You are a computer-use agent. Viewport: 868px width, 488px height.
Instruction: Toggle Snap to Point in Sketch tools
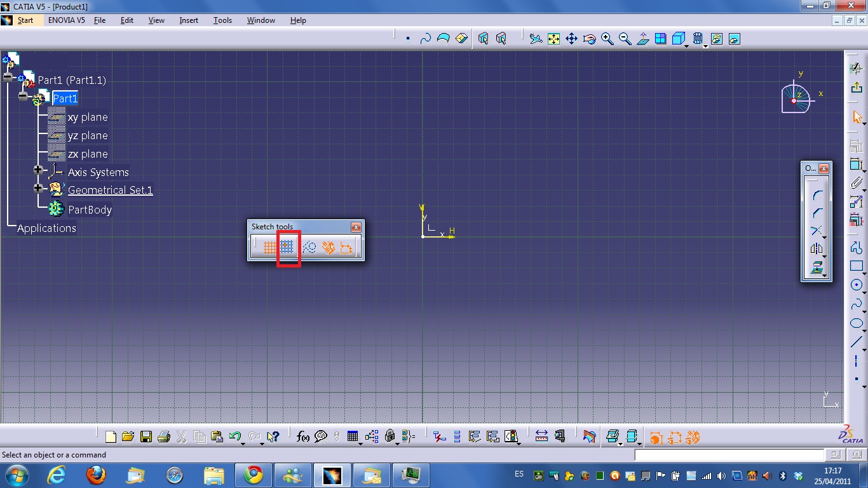pos(288,247)
